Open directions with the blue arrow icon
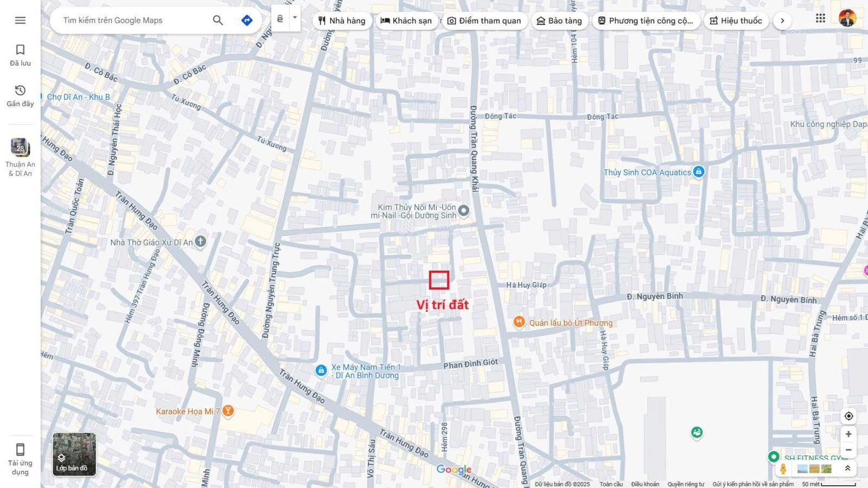868x488 pixels. pyautogui.click(x=247, y=20)
